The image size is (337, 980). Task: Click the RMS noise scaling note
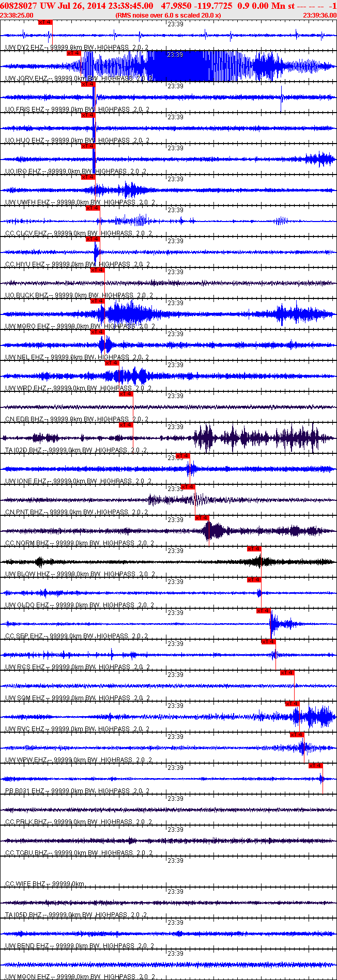[168, 15]
